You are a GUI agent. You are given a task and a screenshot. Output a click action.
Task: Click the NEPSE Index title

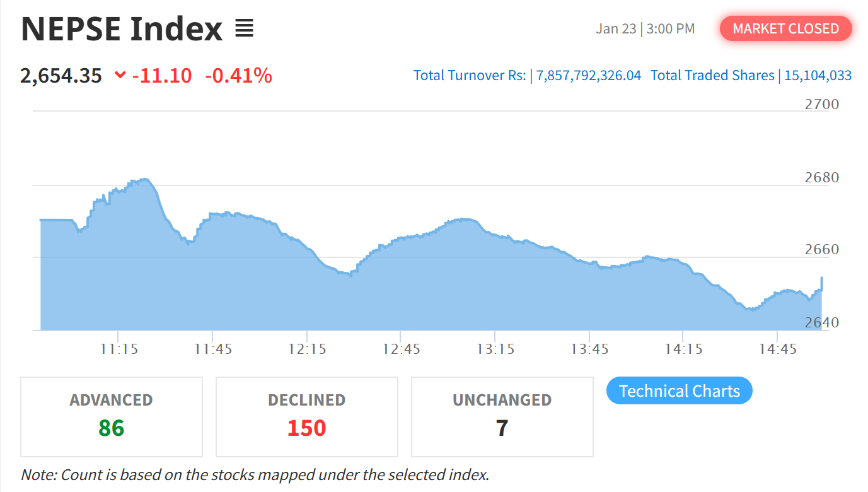[x=122, y=29]
